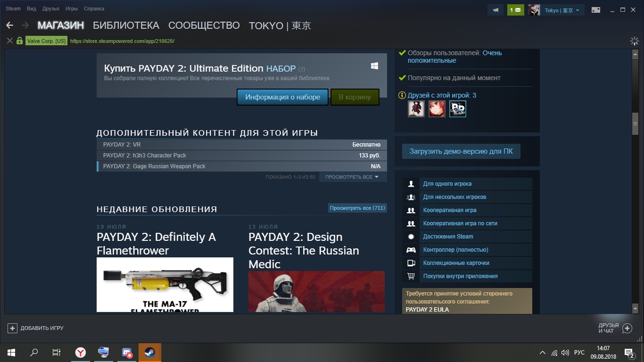Open the Windows Action Center notifications
This screenshot has width=644, height=362.
pos(629,352)
